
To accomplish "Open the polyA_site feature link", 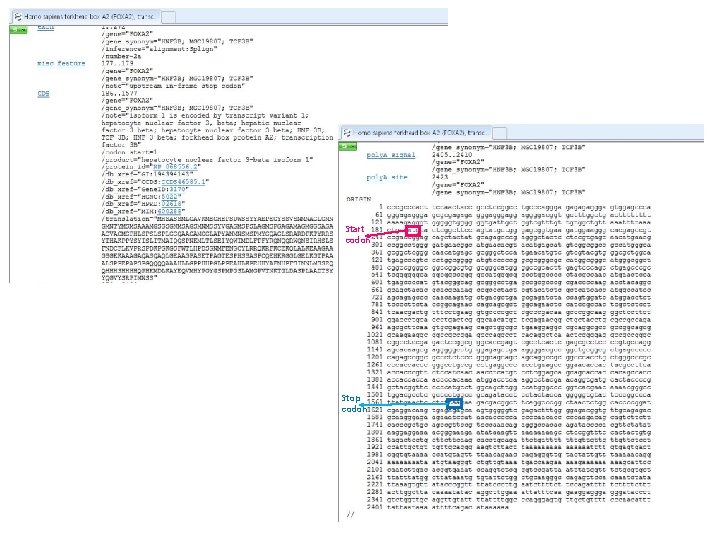I will click(387, 177).
